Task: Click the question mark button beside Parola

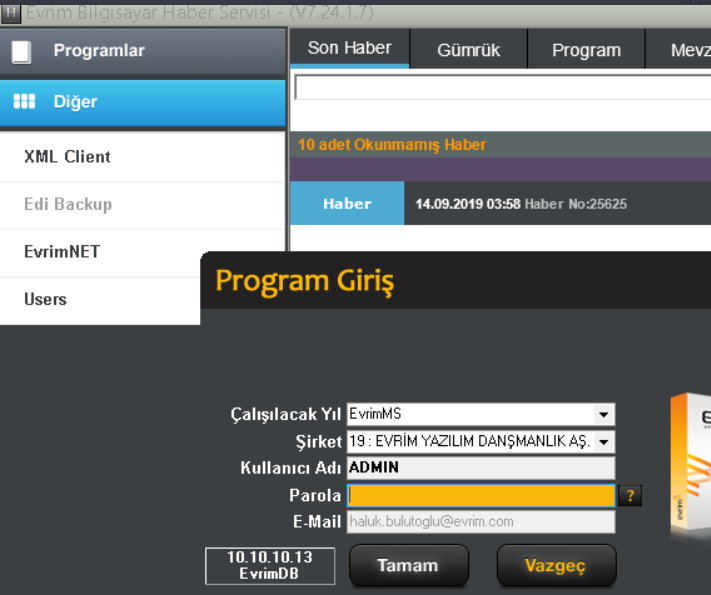Action: point(630,495)
